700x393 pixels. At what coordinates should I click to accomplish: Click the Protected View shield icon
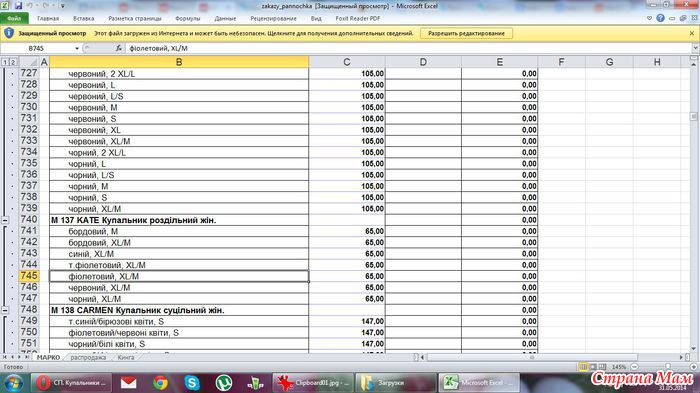(9, 33)
